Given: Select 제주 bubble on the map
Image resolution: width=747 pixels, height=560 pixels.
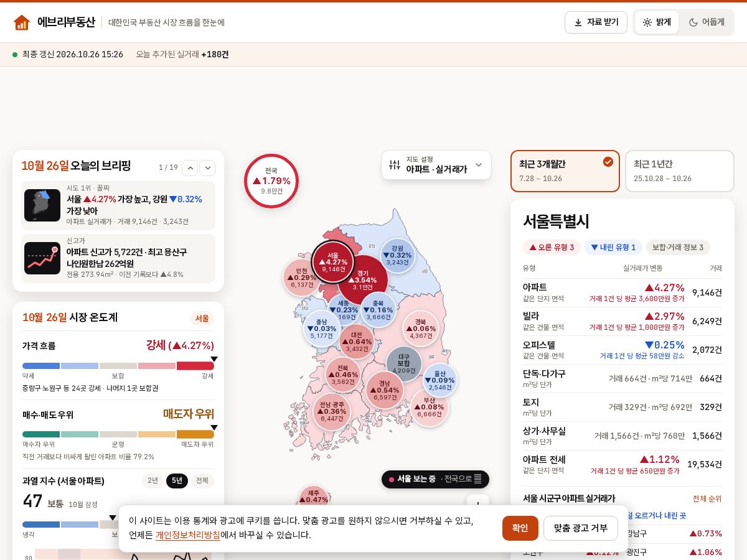Looking at the screenshot, I should (x=314, y=496).
